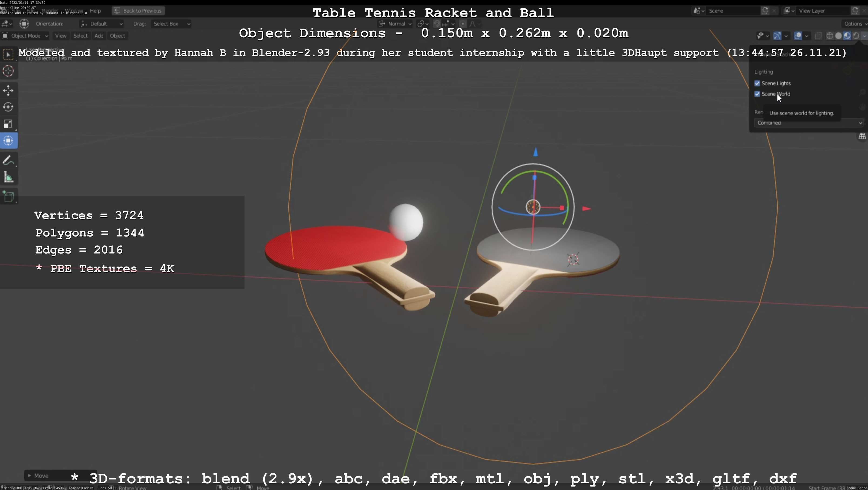Open the view layer browse selector
Screen dimensions: 868x490
[x=789, y=11]
